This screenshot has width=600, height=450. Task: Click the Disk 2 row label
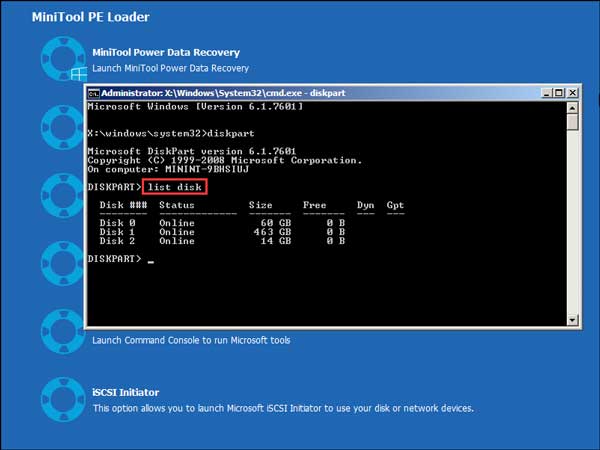pyautogui.click(x=117, y=241)
